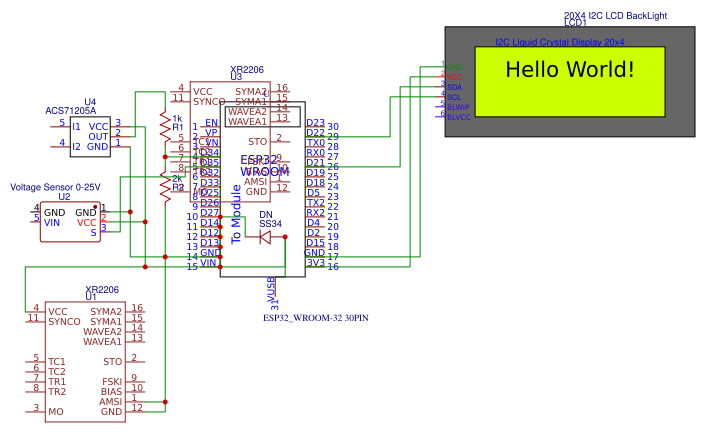Select the lower XR2206 U1 chip
Image resolution: width=705 pixels, height=432 pixels.
85,362
